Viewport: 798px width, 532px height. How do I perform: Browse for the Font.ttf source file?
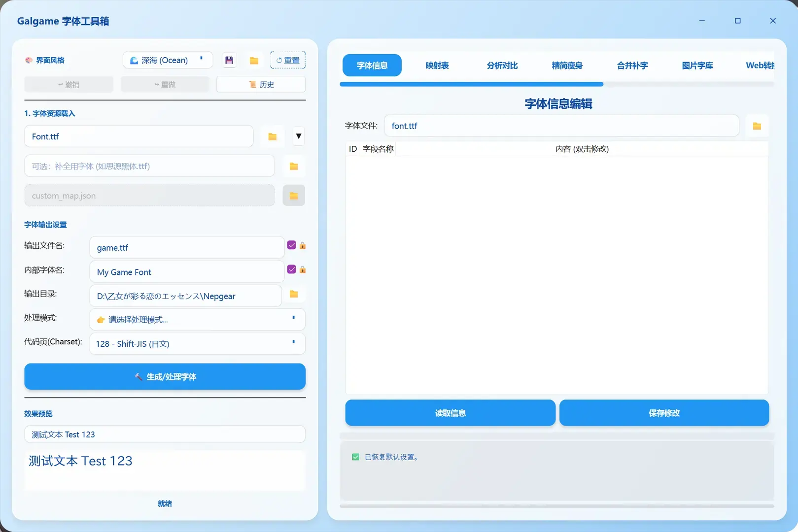click(x=272, y=136)
